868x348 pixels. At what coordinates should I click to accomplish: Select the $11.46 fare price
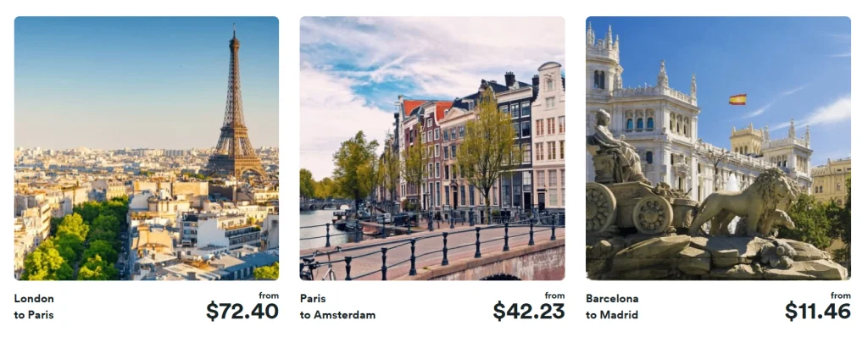[817, 312]
